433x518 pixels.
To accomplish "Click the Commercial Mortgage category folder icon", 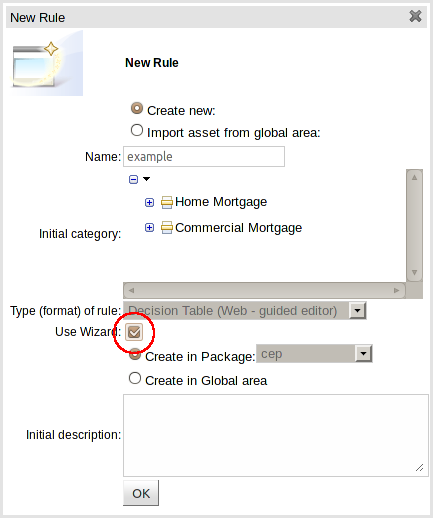I will coord(167,228).
